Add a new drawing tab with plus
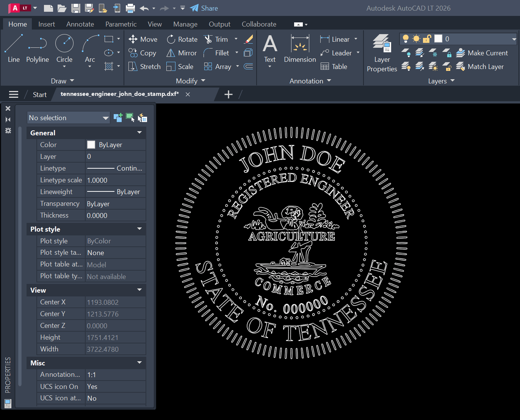This screenshot has height=420, width=520. coord(229,94)
